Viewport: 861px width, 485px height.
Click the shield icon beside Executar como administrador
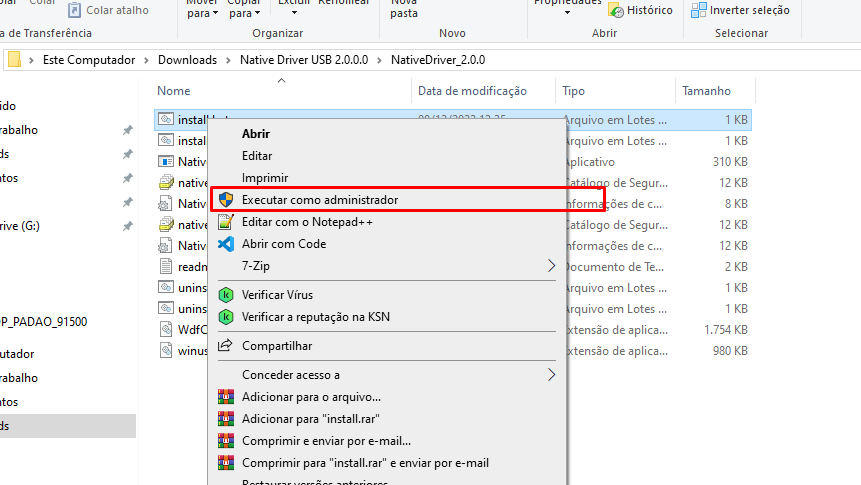tap(226, 200)
